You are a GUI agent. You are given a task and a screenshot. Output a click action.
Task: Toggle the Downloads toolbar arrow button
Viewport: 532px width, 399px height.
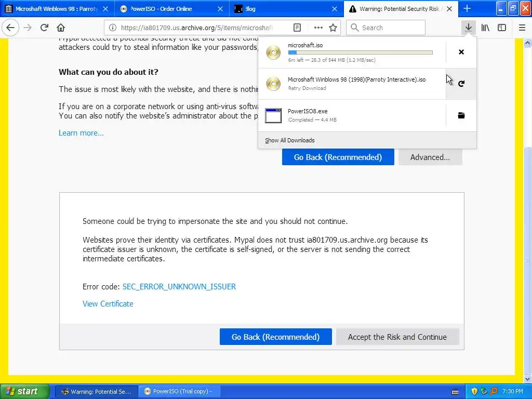coord(468,28)
